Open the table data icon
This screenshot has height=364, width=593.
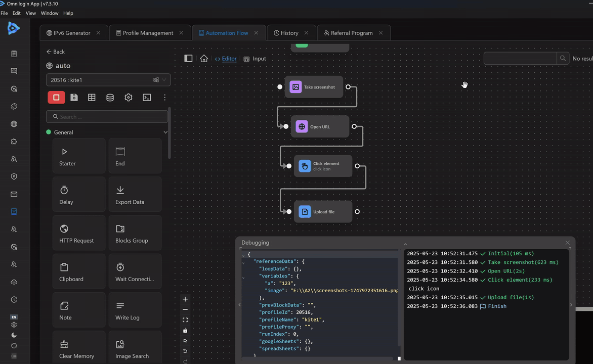(92, 98)
